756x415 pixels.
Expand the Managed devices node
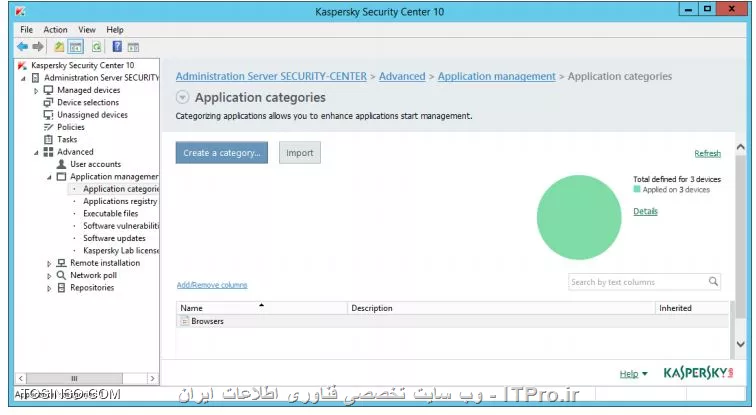[36, 91]
